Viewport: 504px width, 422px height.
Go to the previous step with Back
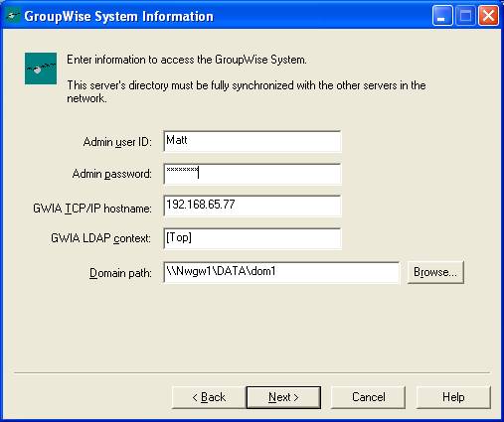pyautogui.click(x=209, y=397)
